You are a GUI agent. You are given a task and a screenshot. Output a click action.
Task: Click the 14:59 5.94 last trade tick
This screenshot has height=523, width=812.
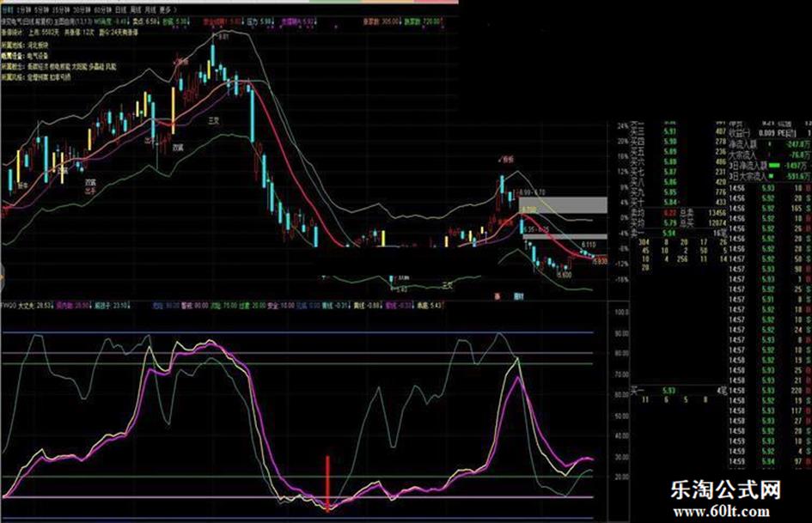coord(770,461)
